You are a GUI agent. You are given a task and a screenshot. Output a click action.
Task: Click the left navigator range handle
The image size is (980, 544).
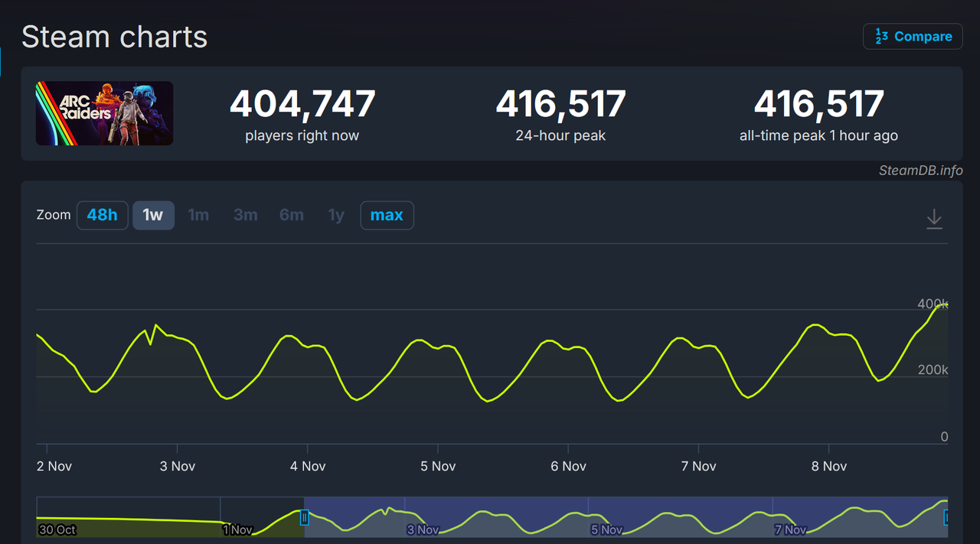click(x=304, y=518)
